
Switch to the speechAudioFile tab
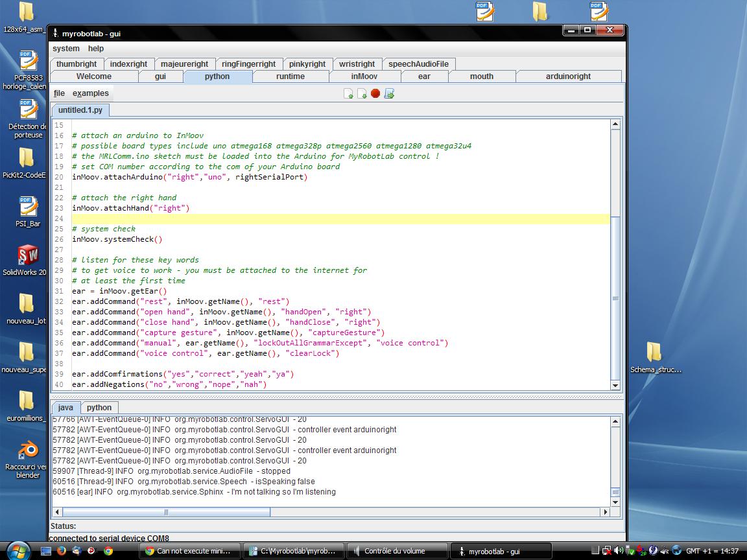pyautogui.click(x=419, y=64)
